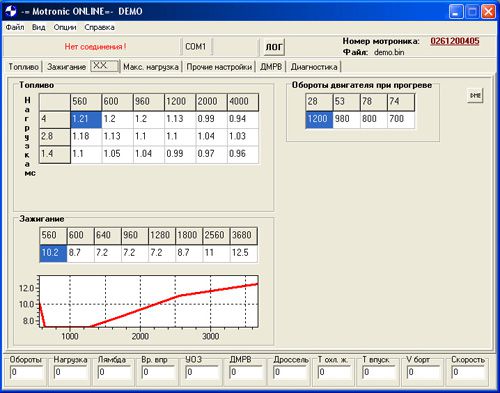Viewport: 500px width, 393px height.
Task: Click the Нагрузка value field
Action: point(70,373)
